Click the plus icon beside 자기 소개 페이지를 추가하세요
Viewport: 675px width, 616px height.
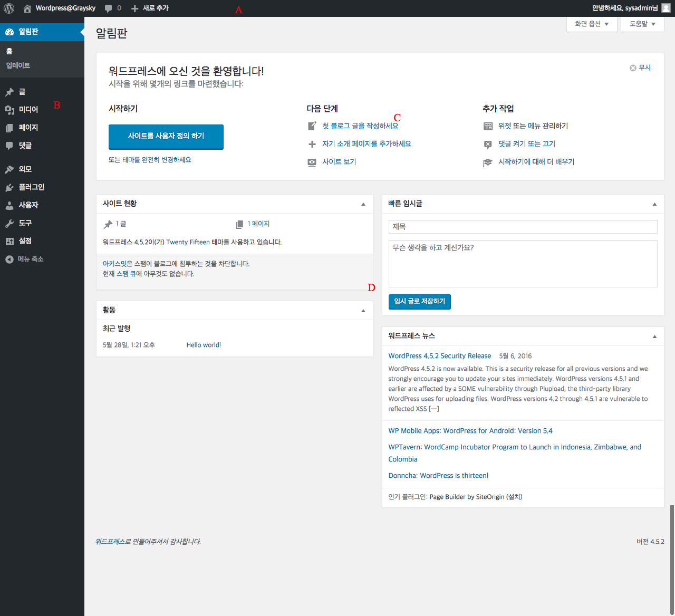click(312, 144)
